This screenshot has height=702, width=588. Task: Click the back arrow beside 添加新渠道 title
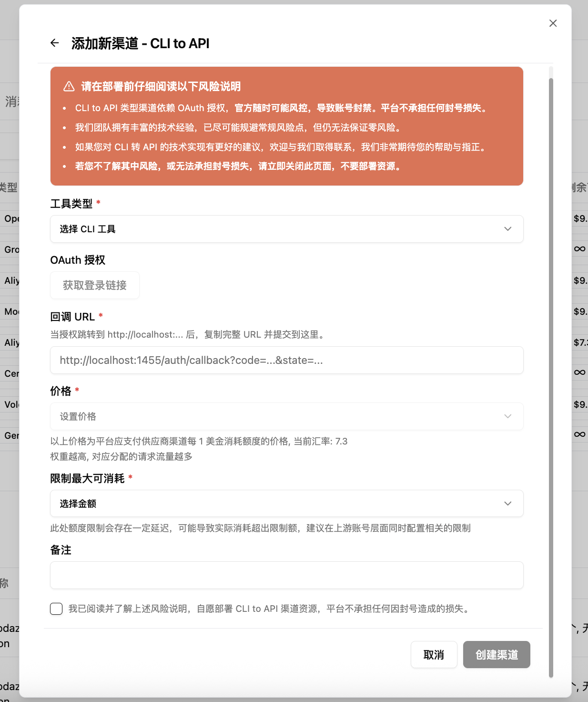[55, 43]
